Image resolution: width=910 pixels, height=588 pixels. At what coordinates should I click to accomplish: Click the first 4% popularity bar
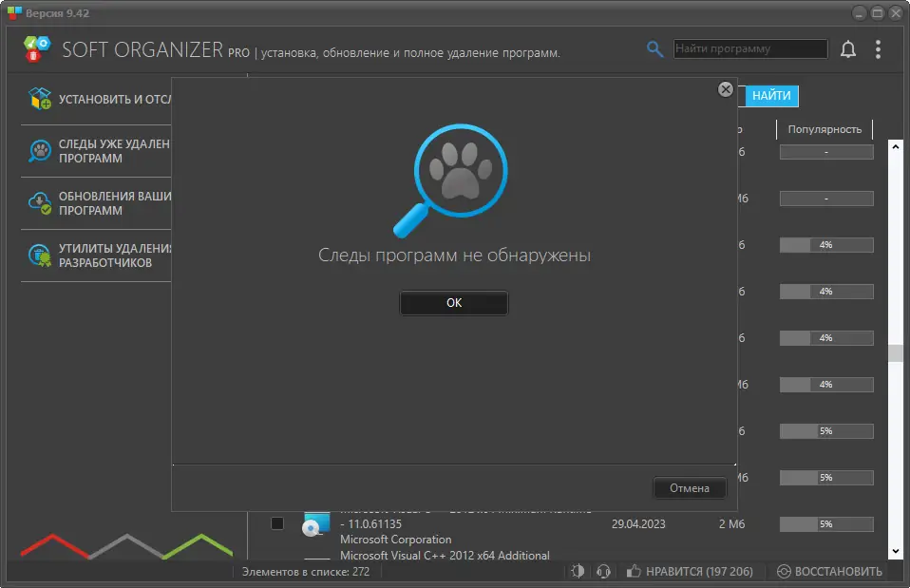tap(826, 245)
